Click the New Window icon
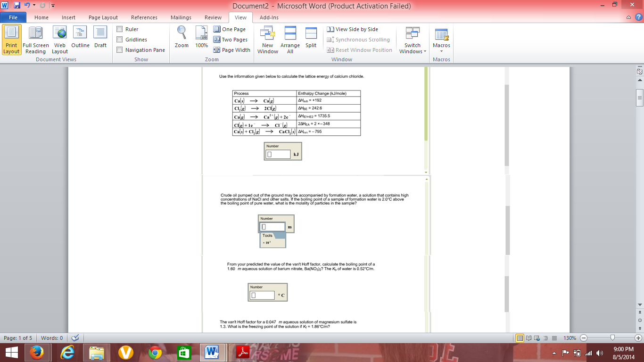 (x=267, y=39)
